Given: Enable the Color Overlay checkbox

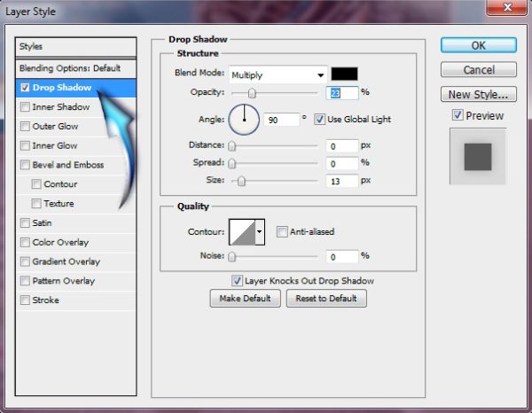Looking at the screenshot, I should tap(25, 242).
